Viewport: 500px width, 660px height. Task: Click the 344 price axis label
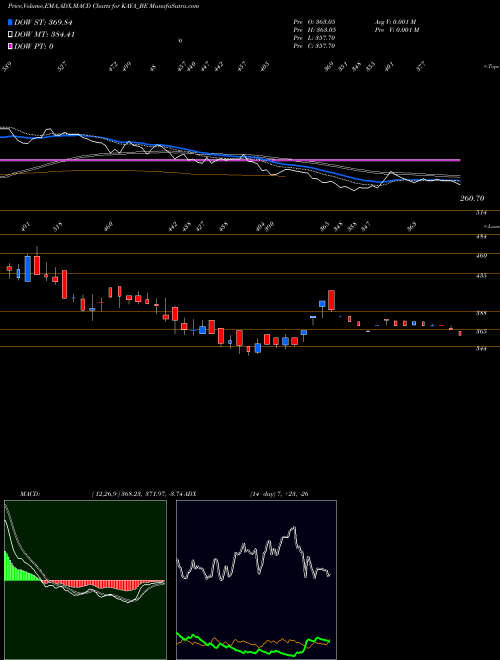tap(481, 349)
